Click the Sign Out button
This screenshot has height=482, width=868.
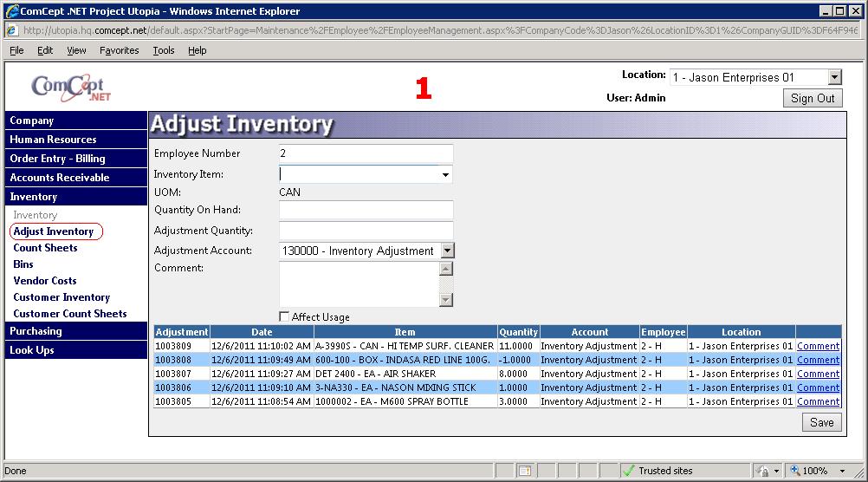(813, 98)
